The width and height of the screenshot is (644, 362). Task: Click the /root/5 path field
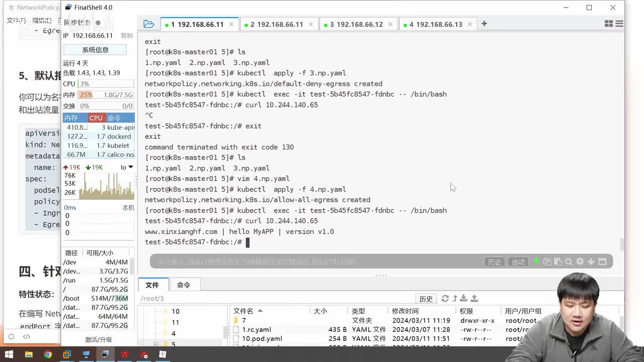click(x=277, y=298)
